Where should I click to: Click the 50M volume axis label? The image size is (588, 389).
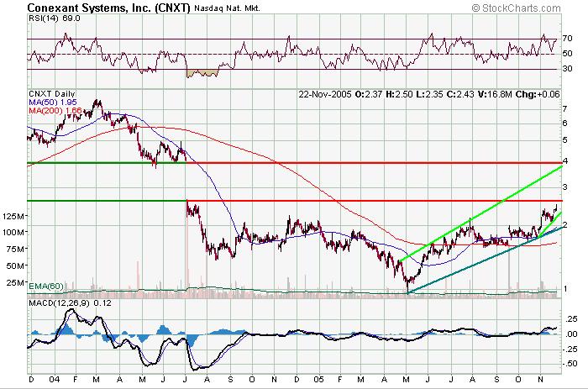tap(17, 266)
